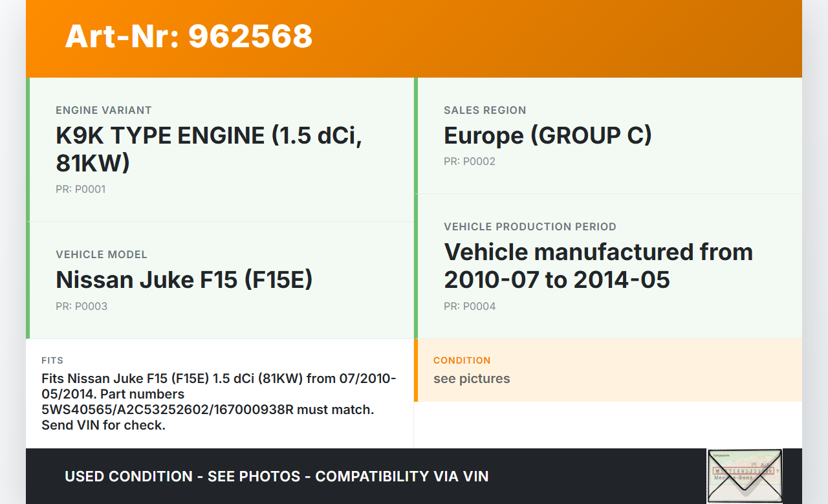The height and width of the screenshot is (504, 828).
Task: Click the PR: P0002 code
Action: click(x=469, y=161)
